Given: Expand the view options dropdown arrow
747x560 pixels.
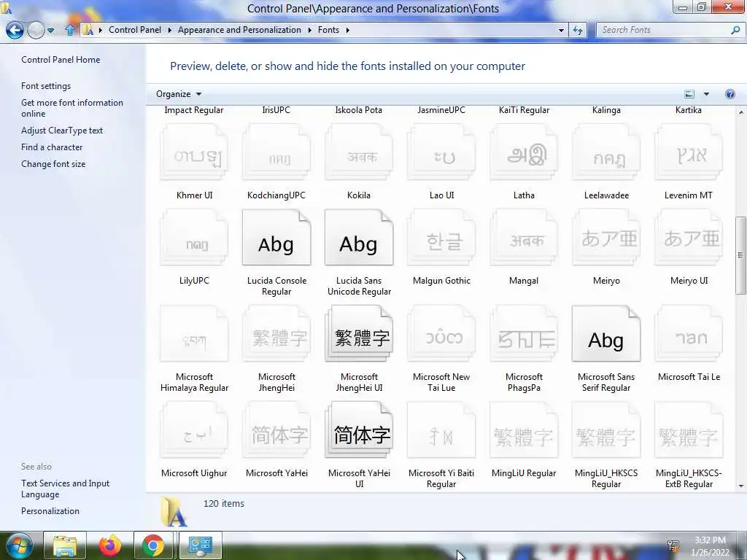Looking at the screenshot, I should (x=706, y=94).
